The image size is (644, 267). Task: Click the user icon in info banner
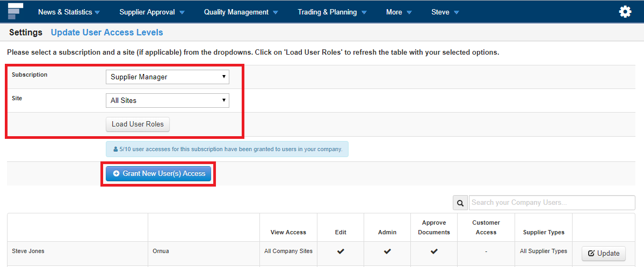(x=115, y=149)
